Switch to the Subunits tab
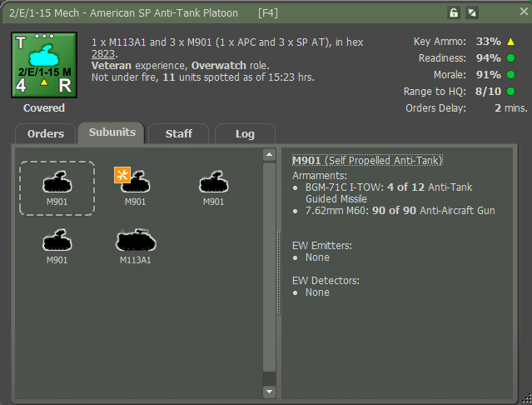 [112, 132]
